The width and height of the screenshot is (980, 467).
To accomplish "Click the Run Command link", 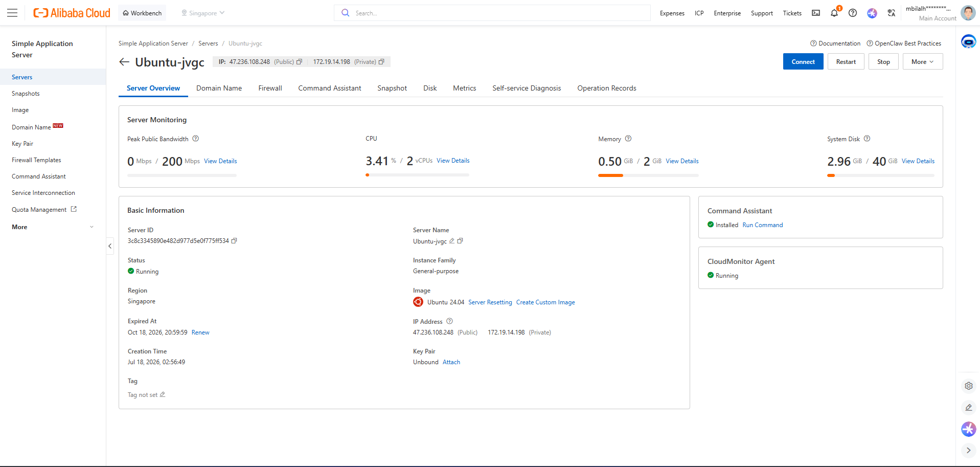I will pos(763,225).
